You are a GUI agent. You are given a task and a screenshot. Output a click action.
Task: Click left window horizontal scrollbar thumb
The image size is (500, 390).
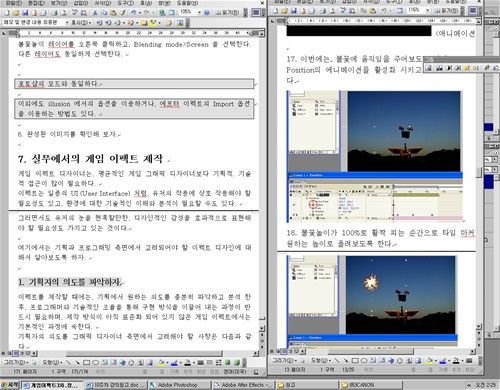pyautogui.click(x=144, y=353)
